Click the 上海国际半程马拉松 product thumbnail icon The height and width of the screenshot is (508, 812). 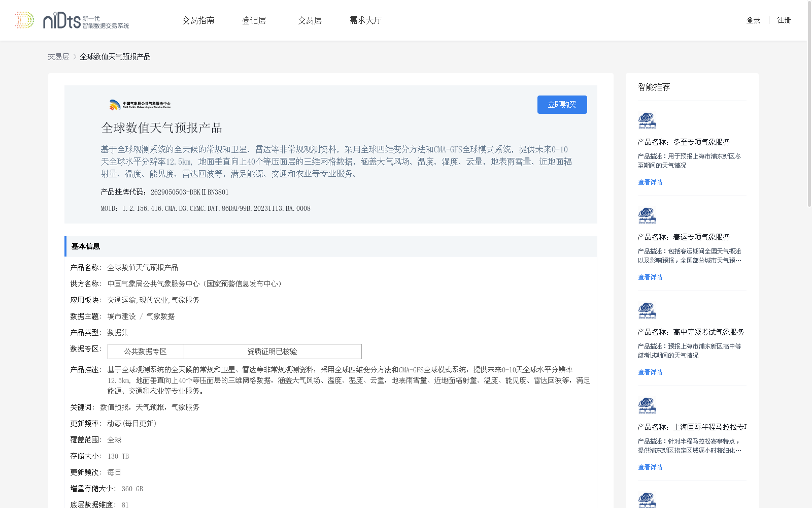[x=647, y=406]
